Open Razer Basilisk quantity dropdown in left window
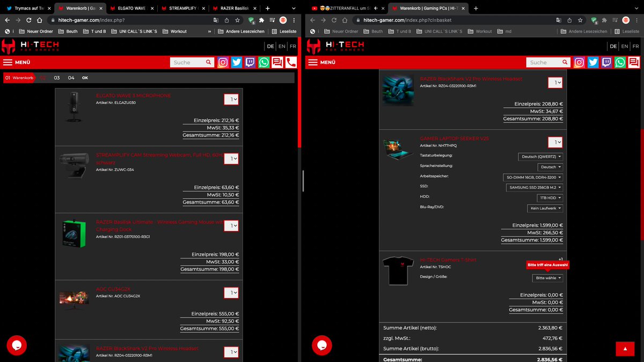644x362 pixels. click(231, 226)
